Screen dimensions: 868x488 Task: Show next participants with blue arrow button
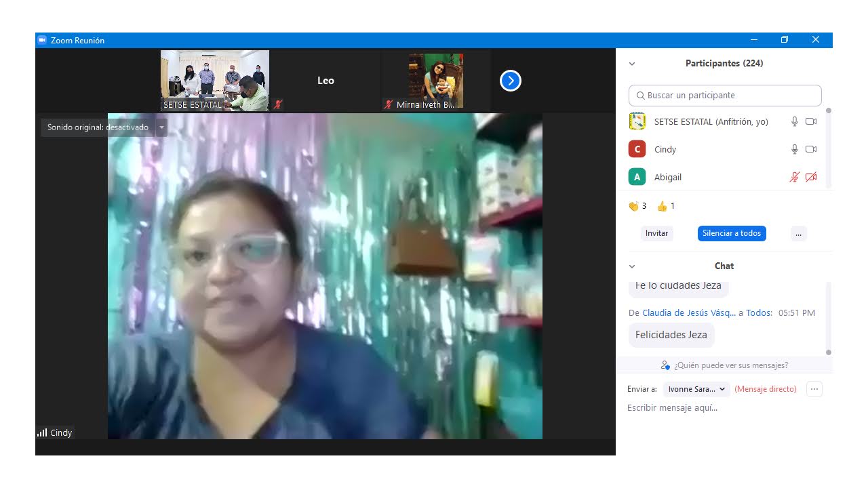[x=510, y=81]
